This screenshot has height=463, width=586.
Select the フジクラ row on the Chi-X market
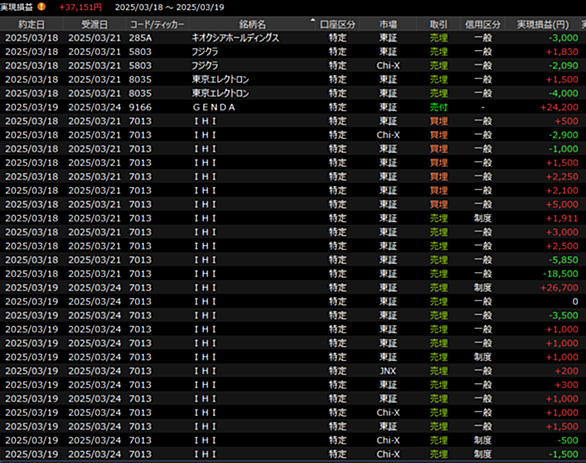[x=293, y=65]
